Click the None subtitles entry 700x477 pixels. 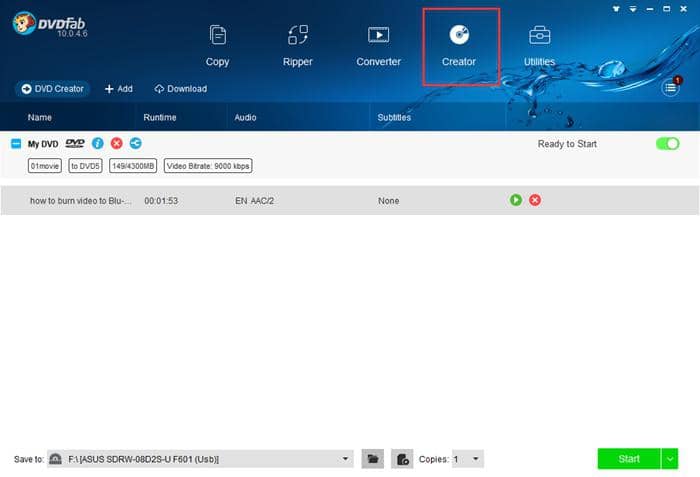(388, 201)
